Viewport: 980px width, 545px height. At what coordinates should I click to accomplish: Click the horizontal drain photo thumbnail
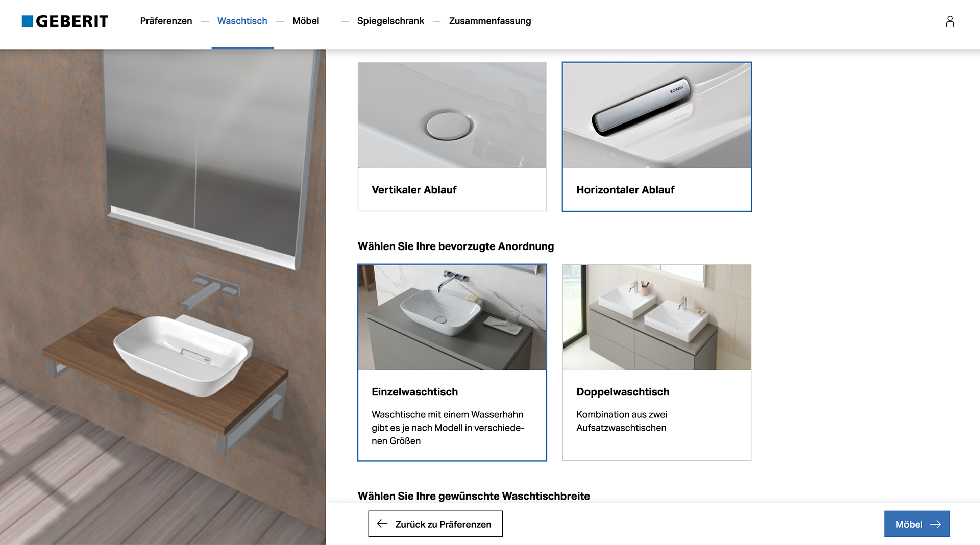656,115
